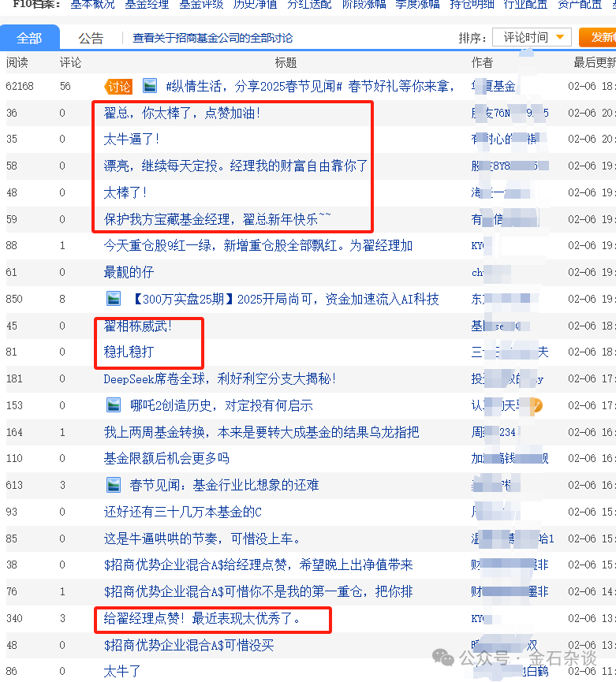The height and width of the screenshot is (682, 616).
Task: Click the 作者 column header
Action: pyautogui.click(x=482, y=62)
